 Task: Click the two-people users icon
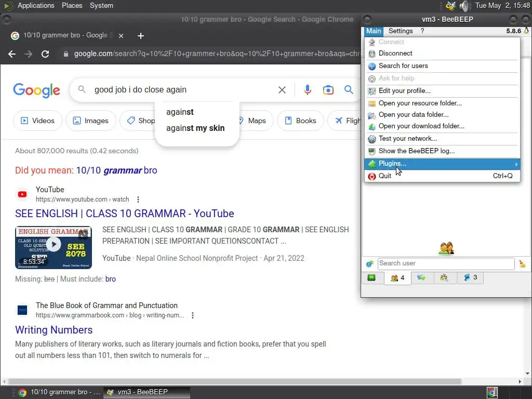[446, 248]
